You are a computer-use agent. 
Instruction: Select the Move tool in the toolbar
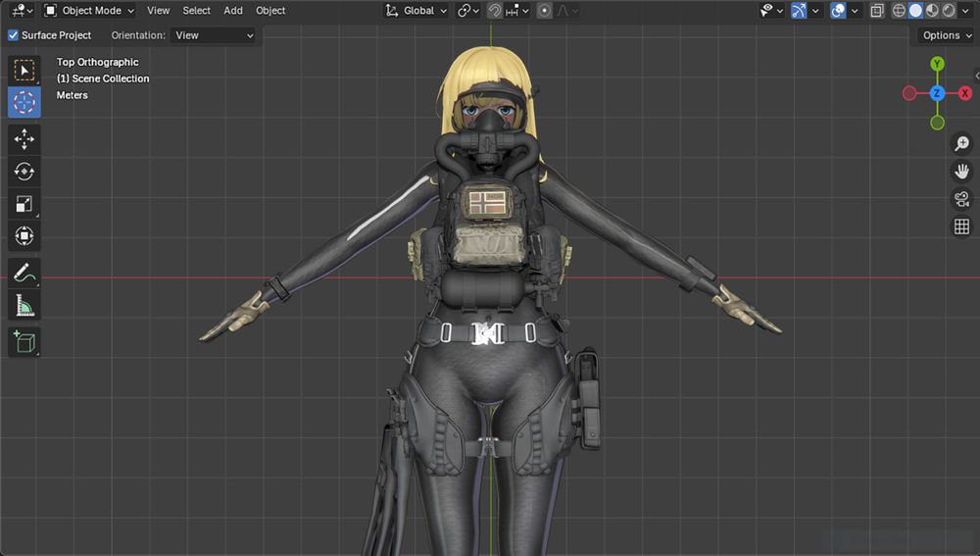(24, 139)
